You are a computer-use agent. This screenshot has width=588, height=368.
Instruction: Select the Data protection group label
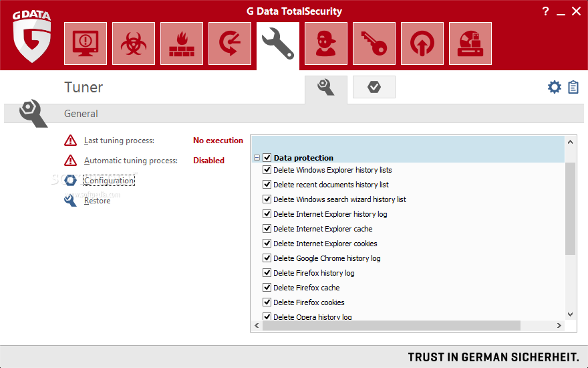coord(303,158)
